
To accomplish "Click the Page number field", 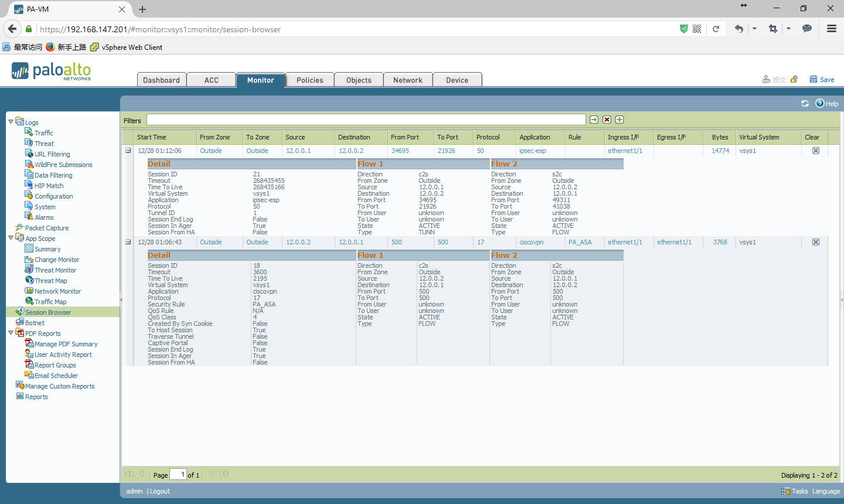I will (x=178, y=475).
